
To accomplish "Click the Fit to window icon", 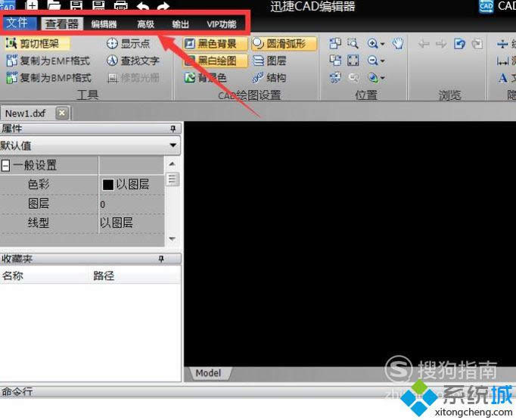I will point(353,61).
